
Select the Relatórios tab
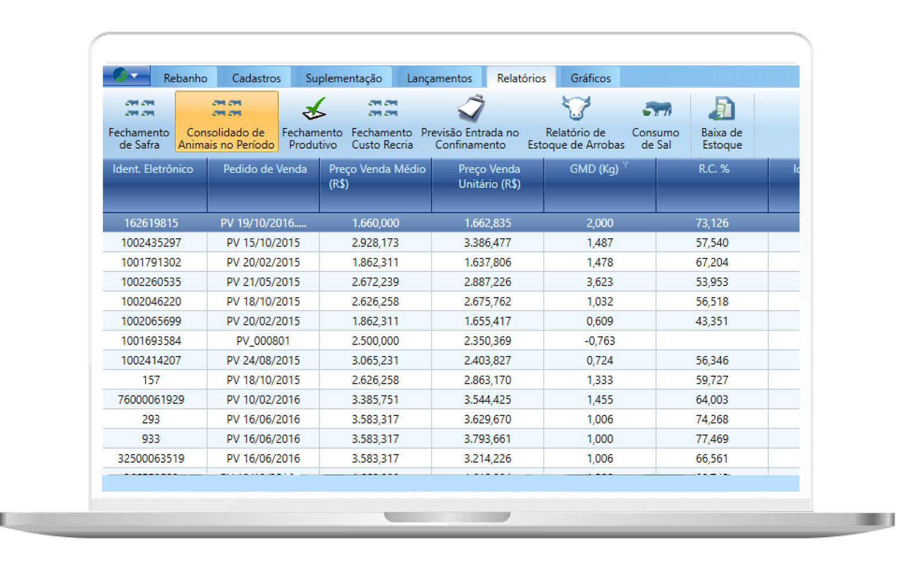point(521,78)
